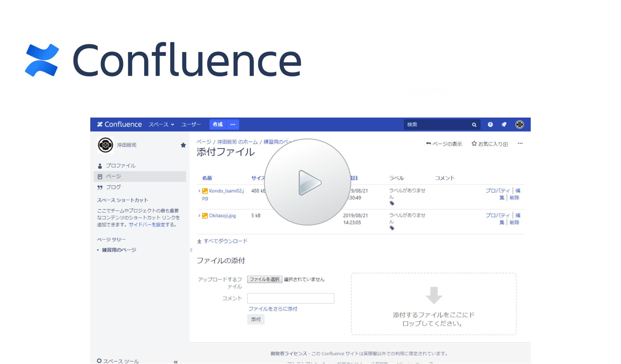621x364 pixels.
Task: Play the video overlay button
Action: coord(308,182)
